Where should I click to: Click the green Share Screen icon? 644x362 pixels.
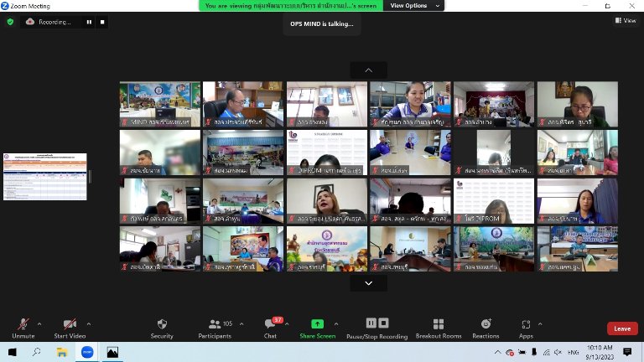pyautogui.click(x=317, y=323)
